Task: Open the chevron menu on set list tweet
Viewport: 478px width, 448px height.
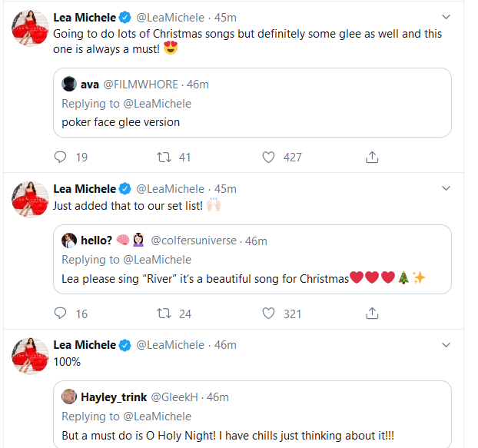Action: [446, 188]
